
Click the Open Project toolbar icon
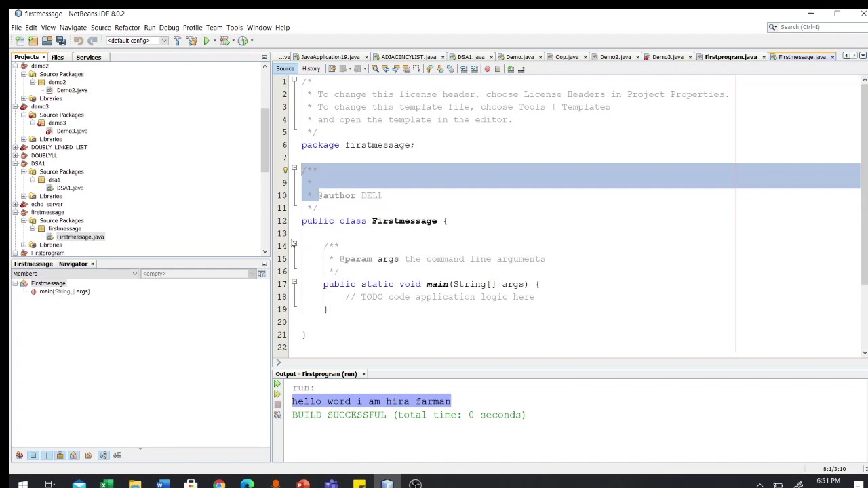[x=47, y=41]
